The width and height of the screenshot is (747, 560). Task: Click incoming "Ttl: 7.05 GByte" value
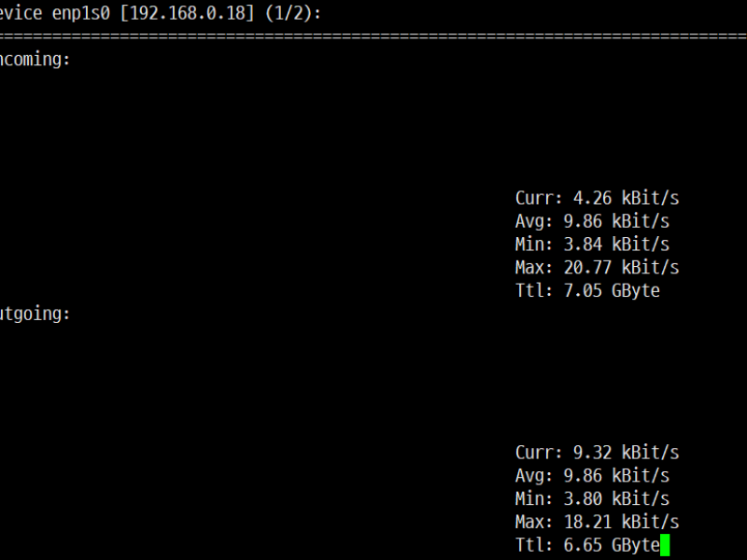click(x=587, y=290)
